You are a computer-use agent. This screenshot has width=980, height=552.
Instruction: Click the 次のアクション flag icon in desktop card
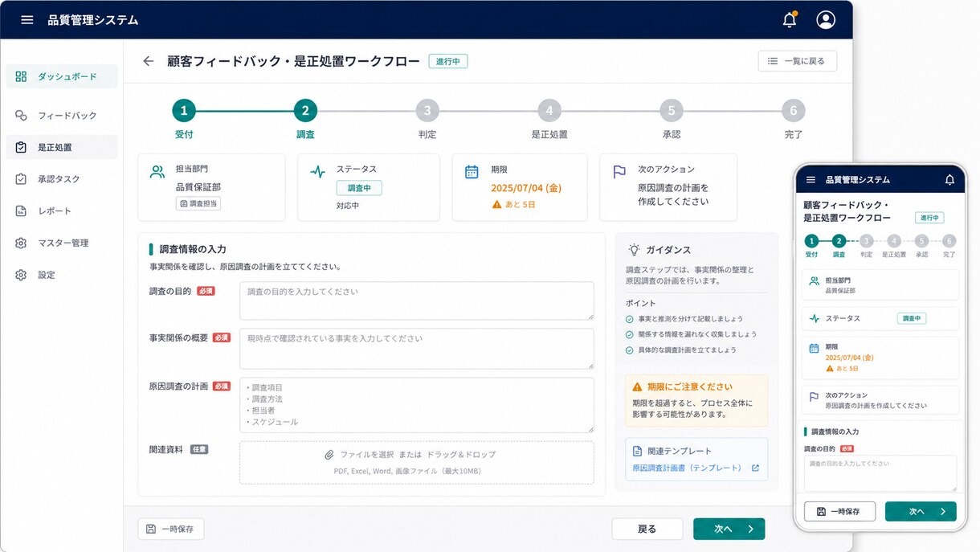(x=619, y=171)
